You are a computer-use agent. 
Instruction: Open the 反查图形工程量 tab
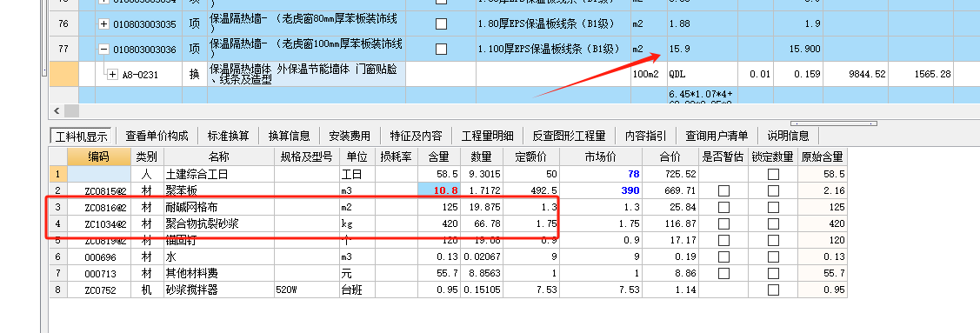[569, 136]
